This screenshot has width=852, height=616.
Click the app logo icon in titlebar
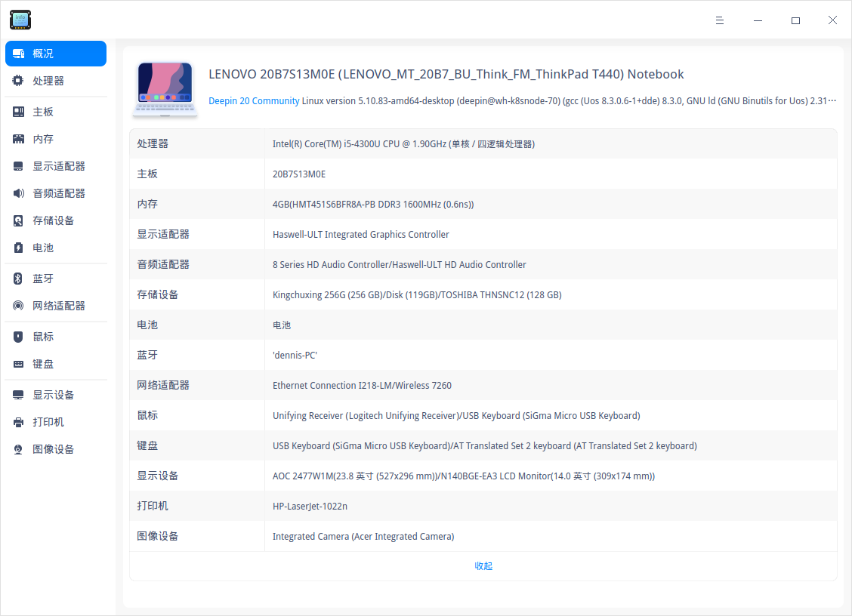20,20
